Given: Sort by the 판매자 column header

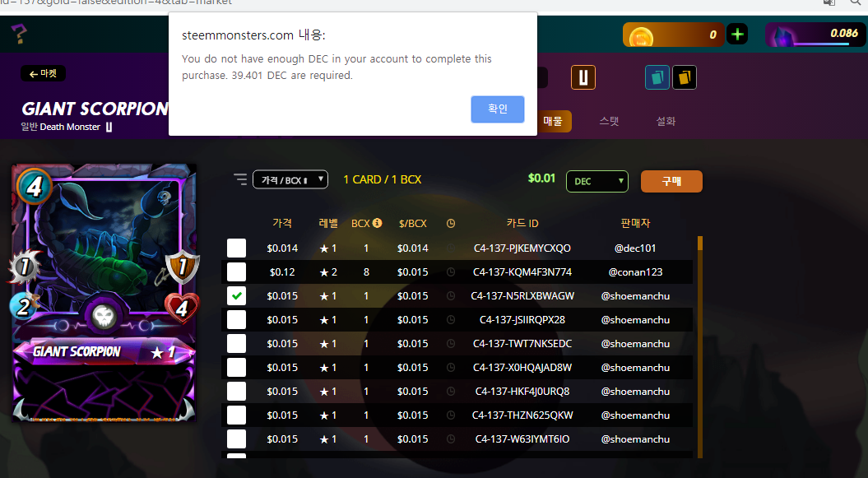Looking at the screenshot, I should [x=635, y=223].
